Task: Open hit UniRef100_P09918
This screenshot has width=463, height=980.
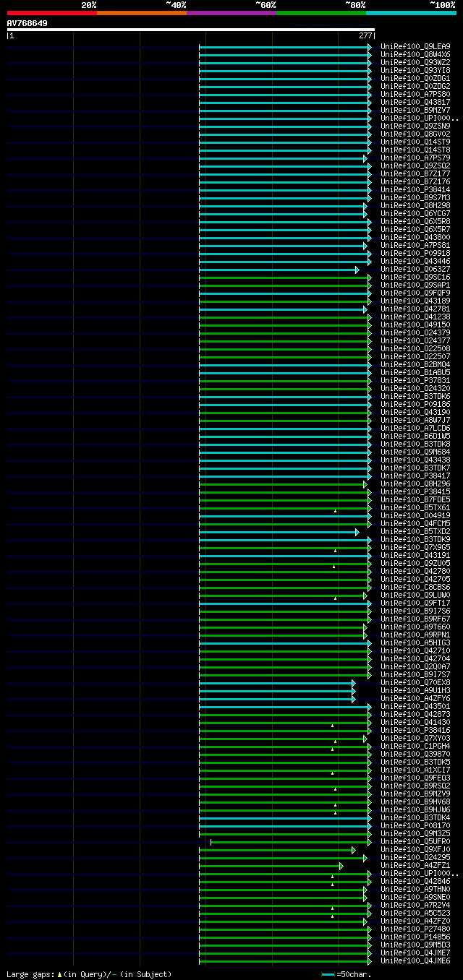Action: tap(415, 254)
